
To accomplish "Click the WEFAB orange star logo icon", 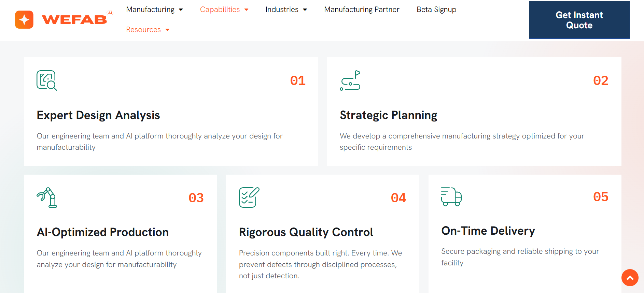I will point(24,20).
